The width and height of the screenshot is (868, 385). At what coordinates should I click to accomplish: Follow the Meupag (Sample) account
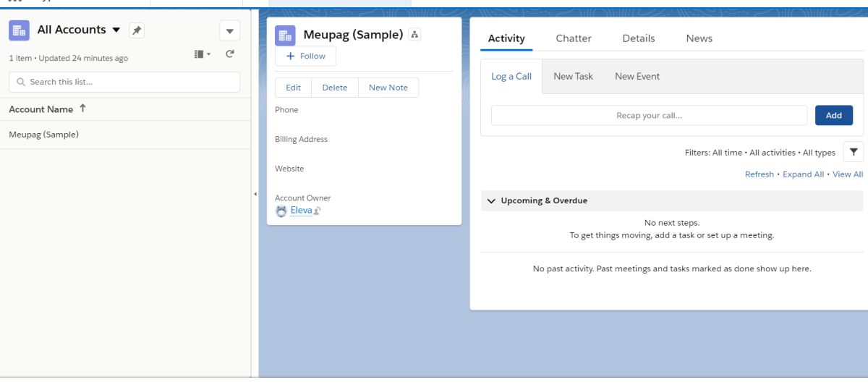[x=305, y=56]
